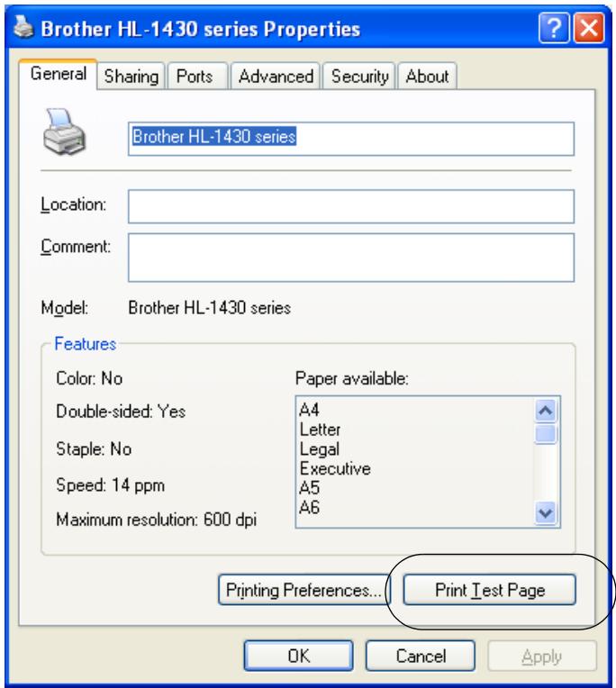
Task: Select A5 in the paper list
Action: [309, 488]
